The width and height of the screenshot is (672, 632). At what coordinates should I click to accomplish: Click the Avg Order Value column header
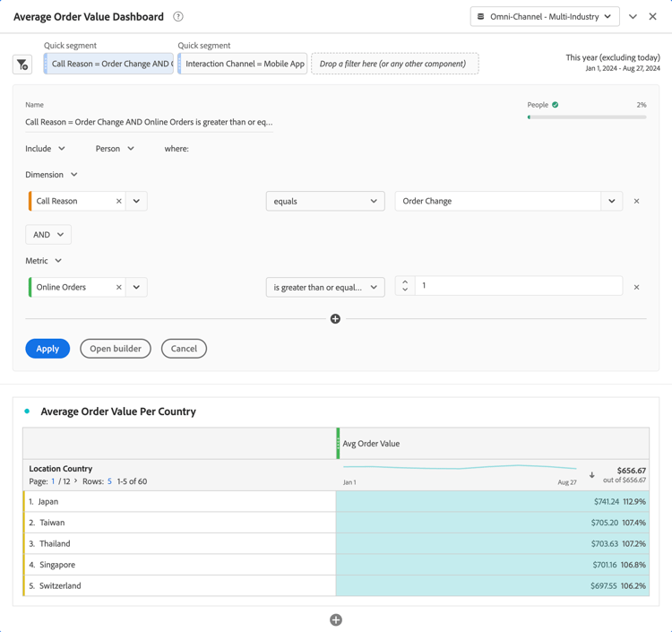[493, 444]
